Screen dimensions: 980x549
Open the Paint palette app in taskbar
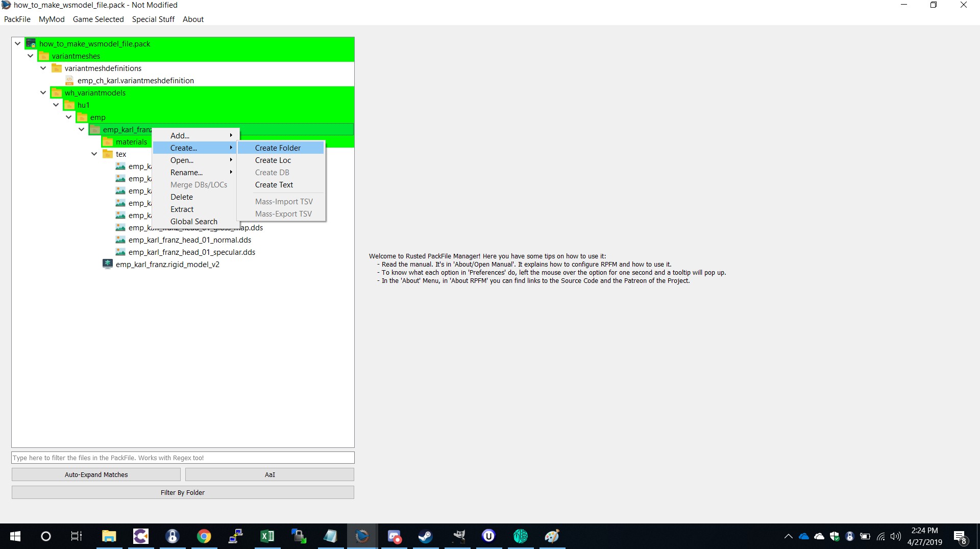click(552, 536)
